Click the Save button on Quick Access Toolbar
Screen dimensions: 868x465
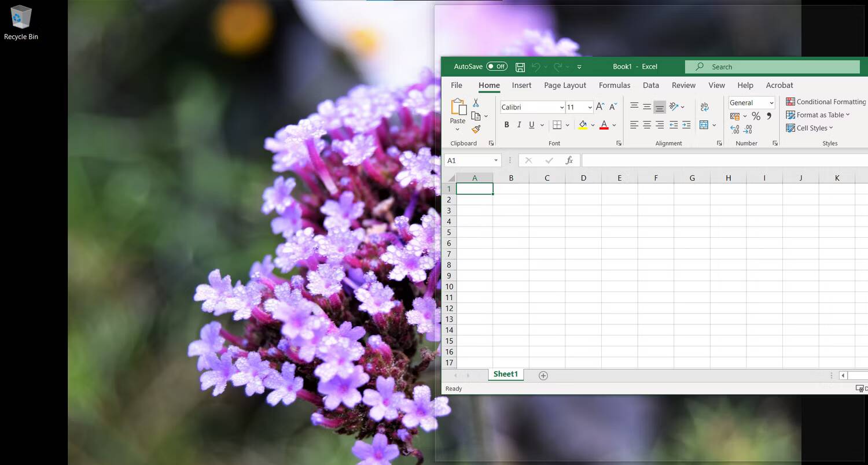coord(520,67)
